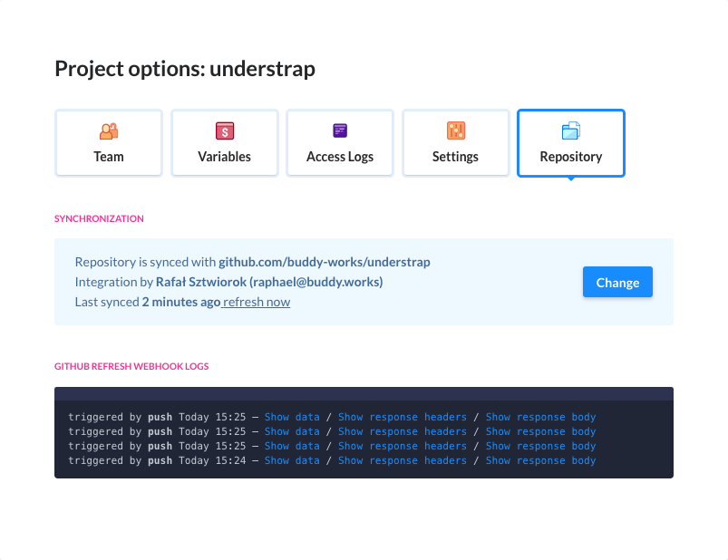The image size is (728, 560).
Task: Show response body in the third log row
Action: pyautogui.click(x=540, y=446)
